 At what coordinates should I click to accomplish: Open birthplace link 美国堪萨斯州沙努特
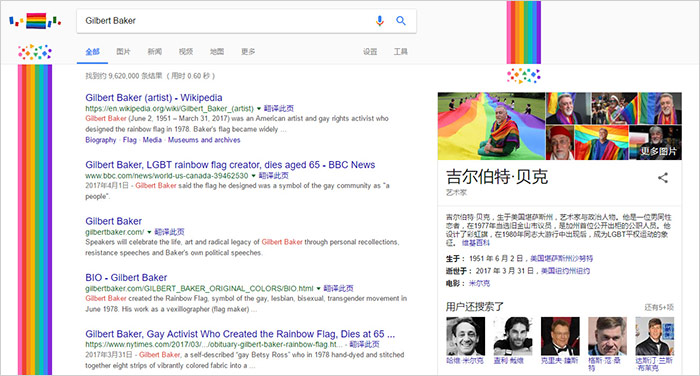pos(562,259)
